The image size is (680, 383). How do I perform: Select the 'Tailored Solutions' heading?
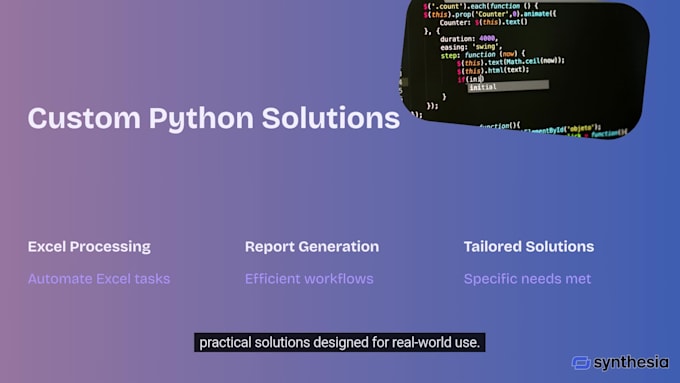pyautogui.click(x=529, y=247)
